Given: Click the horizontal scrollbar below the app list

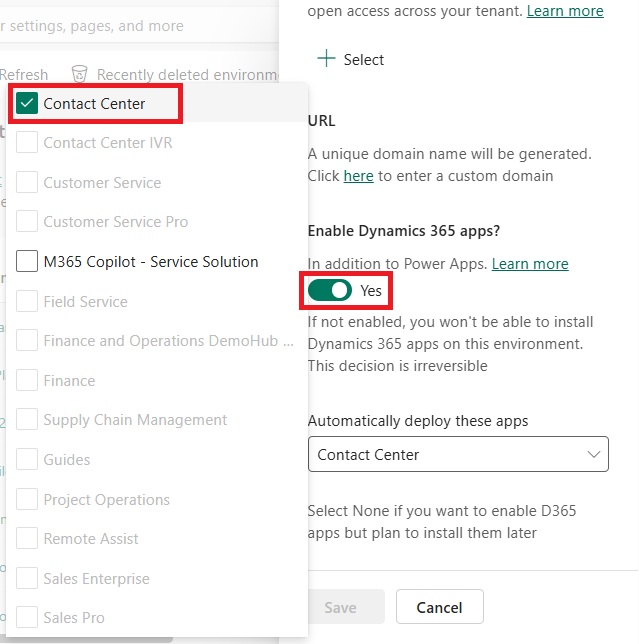Looking at the screenshot, I should (x=88, y=640).
